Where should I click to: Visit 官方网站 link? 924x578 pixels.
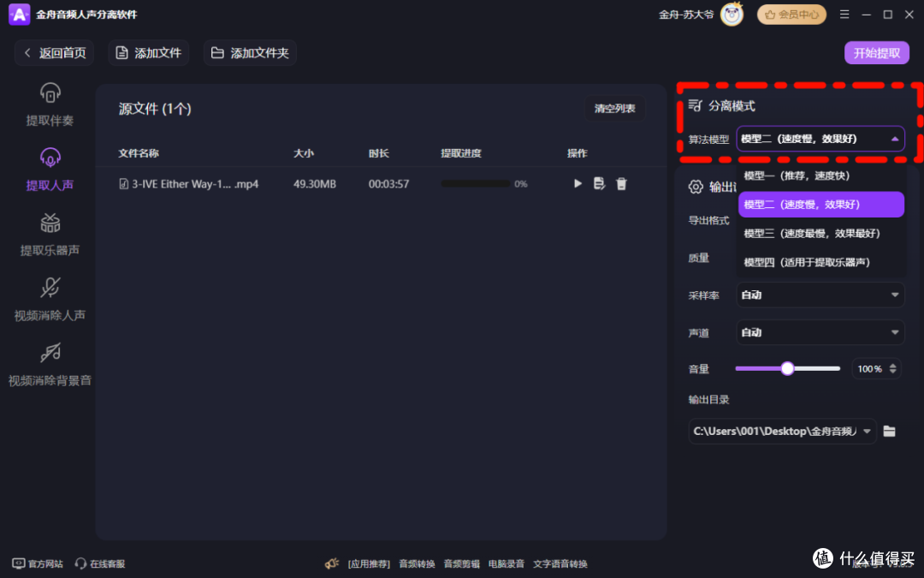click(x=38, y=563)
